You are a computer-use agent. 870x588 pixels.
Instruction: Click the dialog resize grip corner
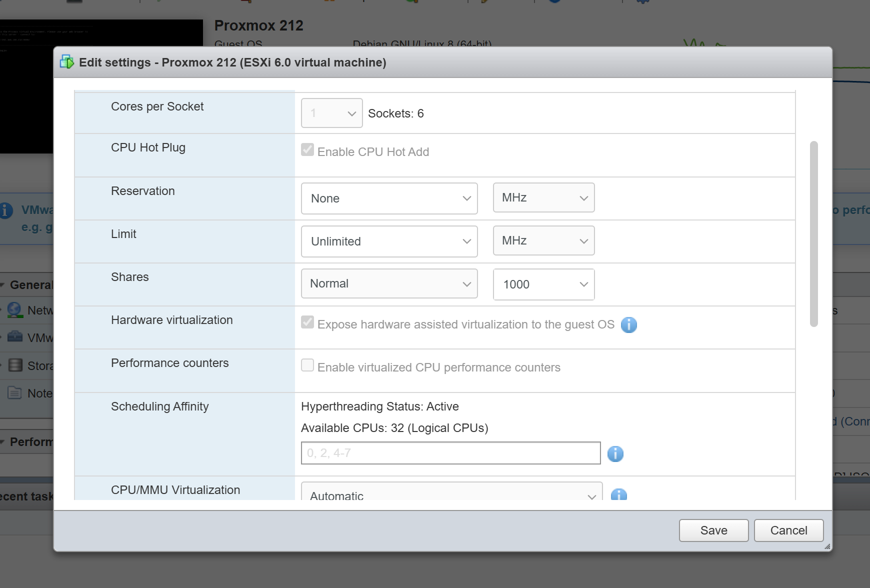[827, 546]
